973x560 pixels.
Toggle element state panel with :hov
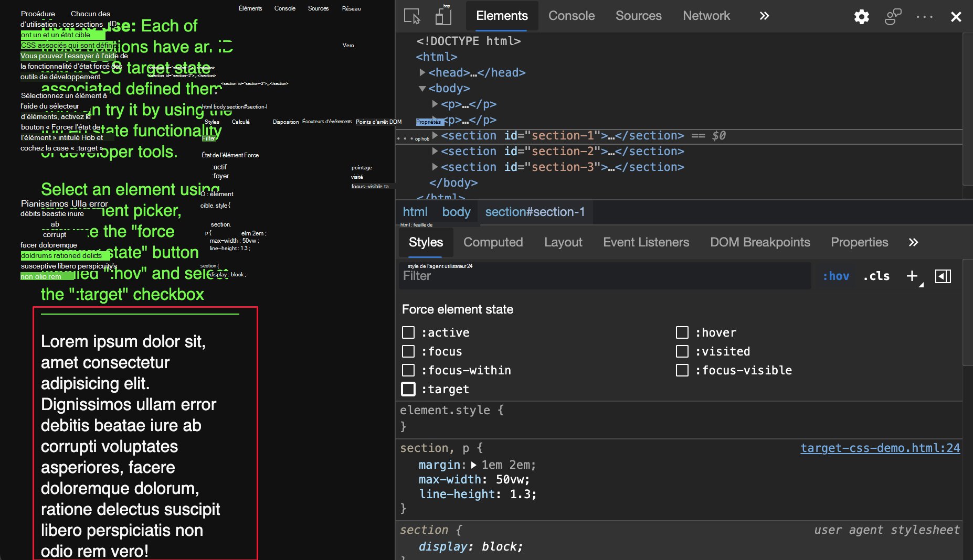835,276
